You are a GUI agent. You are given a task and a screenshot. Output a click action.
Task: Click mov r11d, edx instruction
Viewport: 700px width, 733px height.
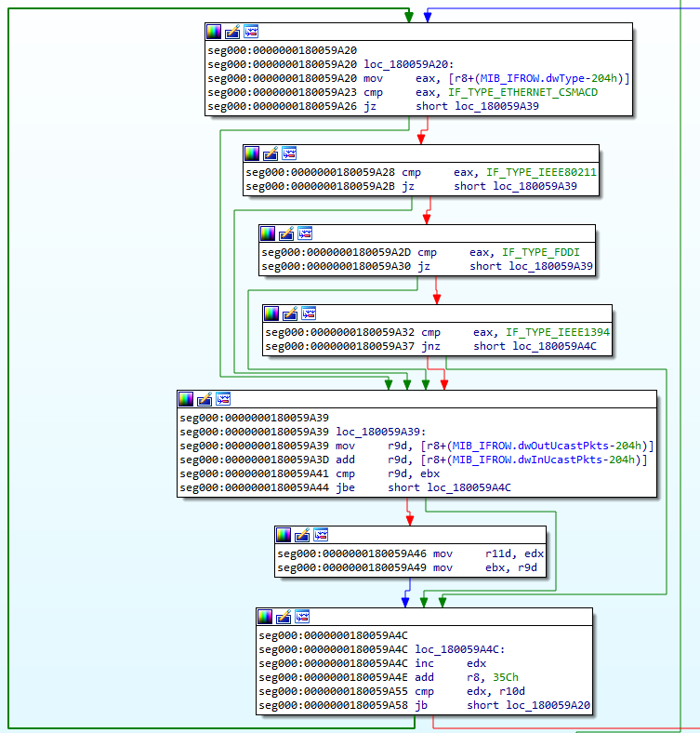488,554
